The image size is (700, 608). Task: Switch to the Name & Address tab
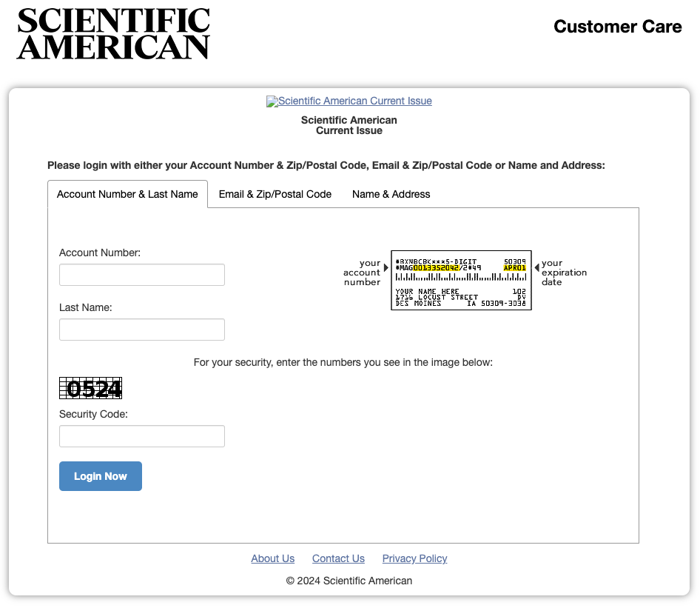pyautogui.click(x=391, y=194)
